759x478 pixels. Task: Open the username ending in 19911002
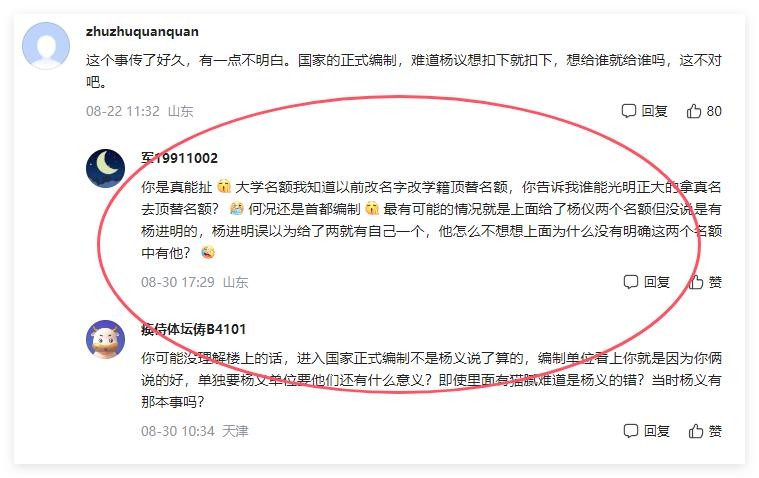(180, 158)
